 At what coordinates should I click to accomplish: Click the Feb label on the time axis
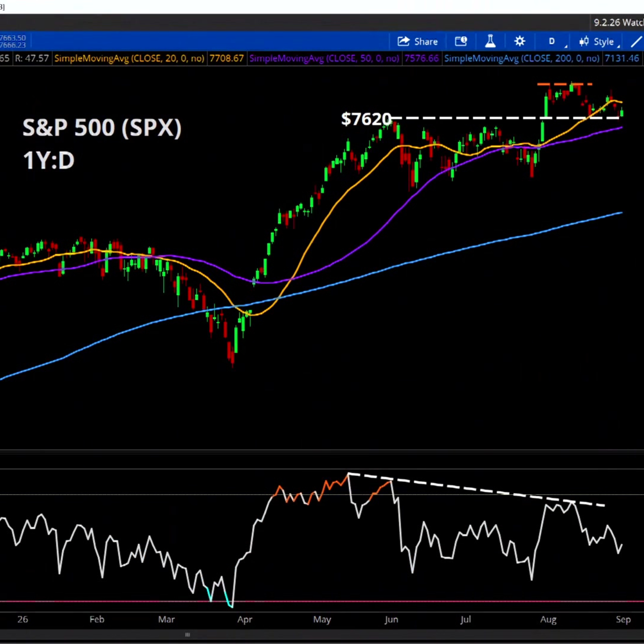point(97,619)
